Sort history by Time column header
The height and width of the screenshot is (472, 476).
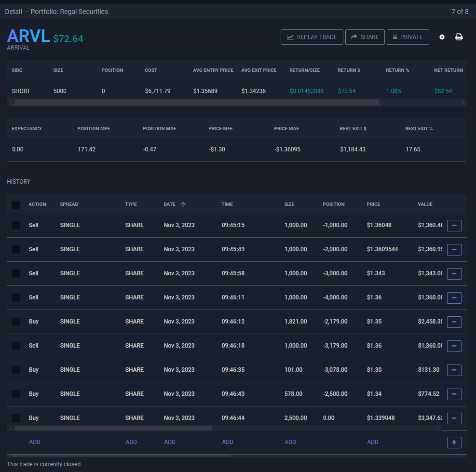[x=227, y=204]
